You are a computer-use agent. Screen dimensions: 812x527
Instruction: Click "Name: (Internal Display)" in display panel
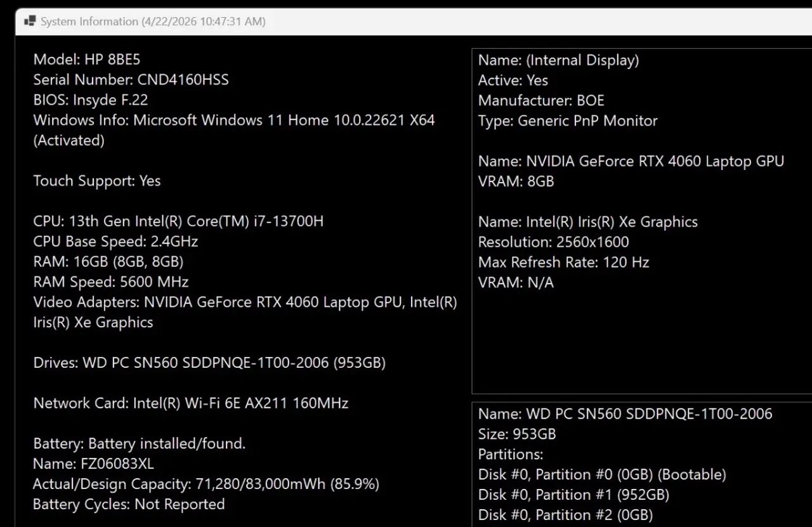558,61
